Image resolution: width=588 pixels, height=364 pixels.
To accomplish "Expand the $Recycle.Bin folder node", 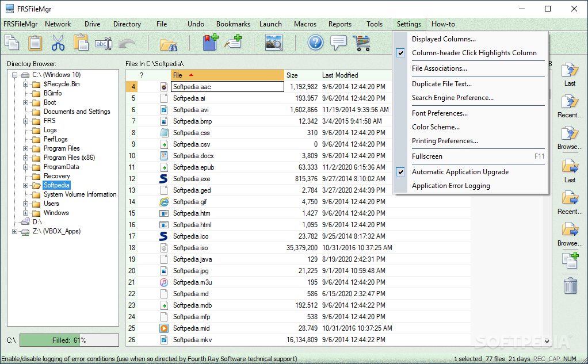I will coord(25,84).
